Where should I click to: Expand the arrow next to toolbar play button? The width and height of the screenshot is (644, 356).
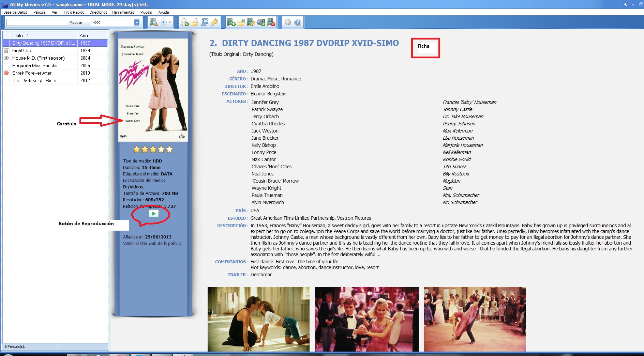click(170, 22)
